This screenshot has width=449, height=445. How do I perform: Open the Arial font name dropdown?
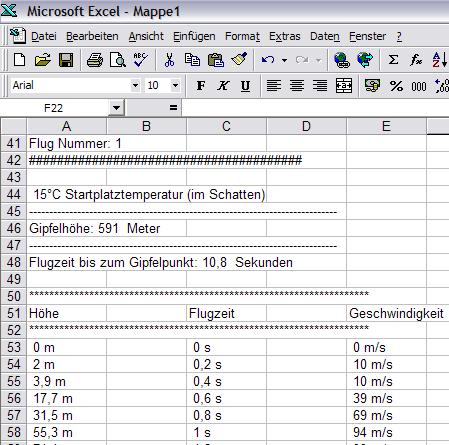(x=135, y=86)
